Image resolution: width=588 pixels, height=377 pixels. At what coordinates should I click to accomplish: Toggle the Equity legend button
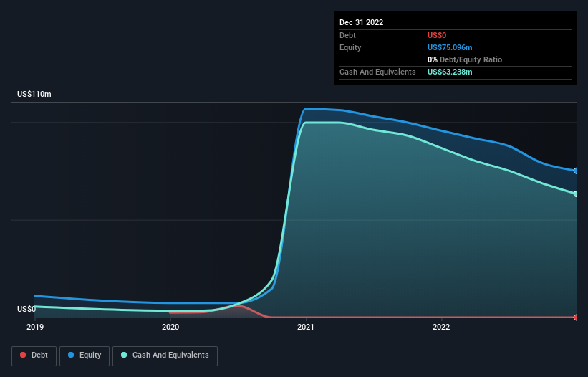tap(85, 355)
